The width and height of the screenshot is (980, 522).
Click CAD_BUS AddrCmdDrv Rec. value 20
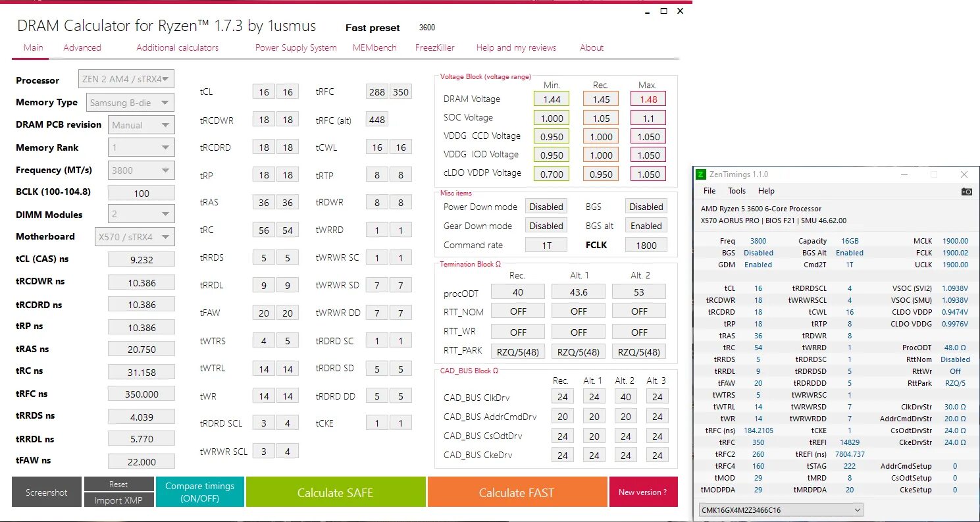click(x=563, y=416)
